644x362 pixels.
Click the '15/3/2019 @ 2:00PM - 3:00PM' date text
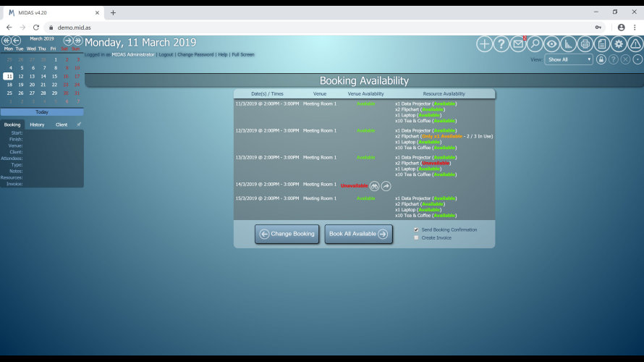pos(268,198)
